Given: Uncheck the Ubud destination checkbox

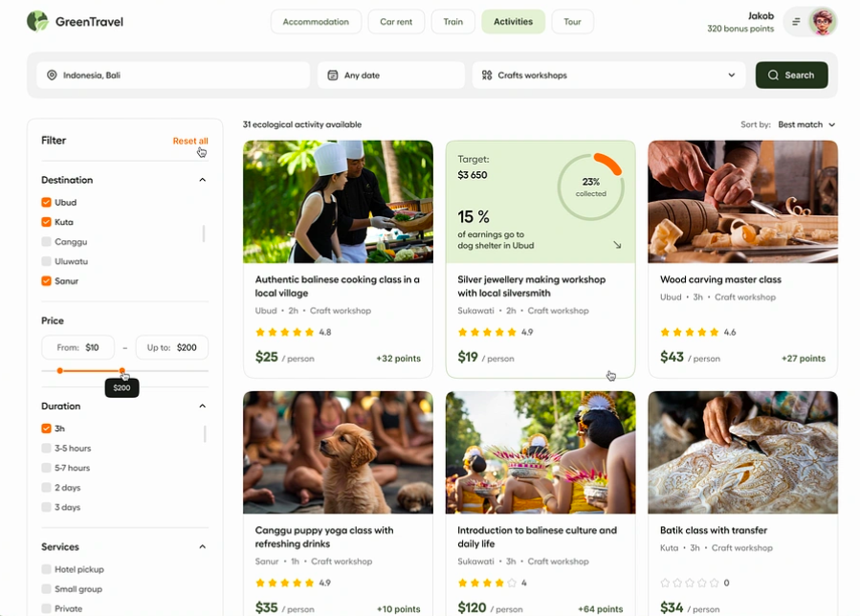Looking at the screenshot, I should (46, 203).
